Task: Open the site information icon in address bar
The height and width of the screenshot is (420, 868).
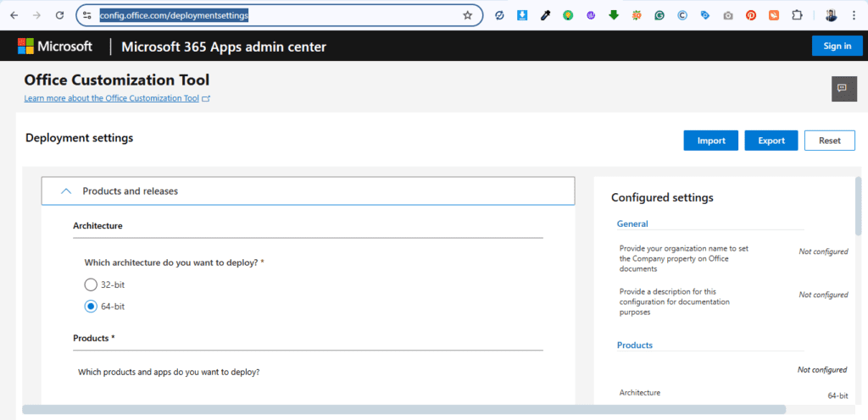Action: pos(87,15)
